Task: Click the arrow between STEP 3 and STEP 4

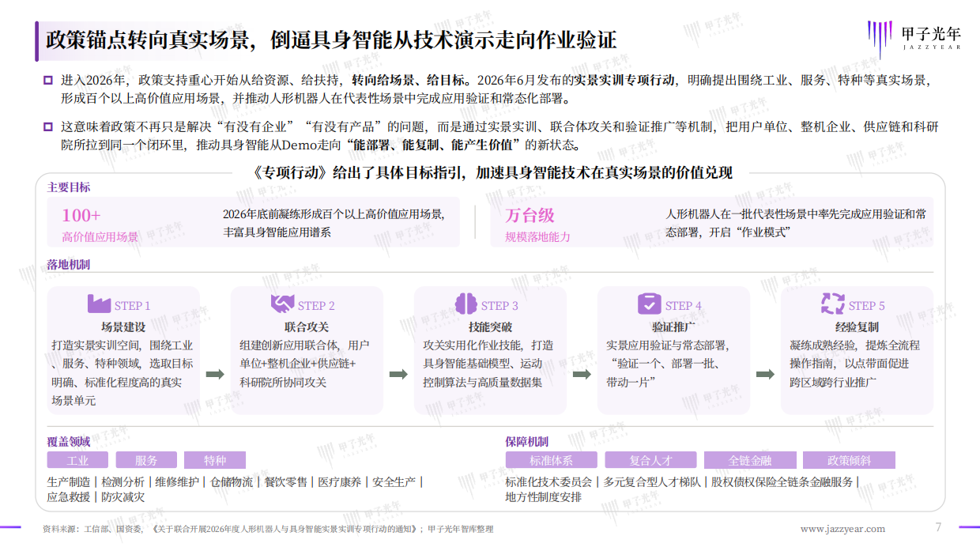Action: coord(582,374)
